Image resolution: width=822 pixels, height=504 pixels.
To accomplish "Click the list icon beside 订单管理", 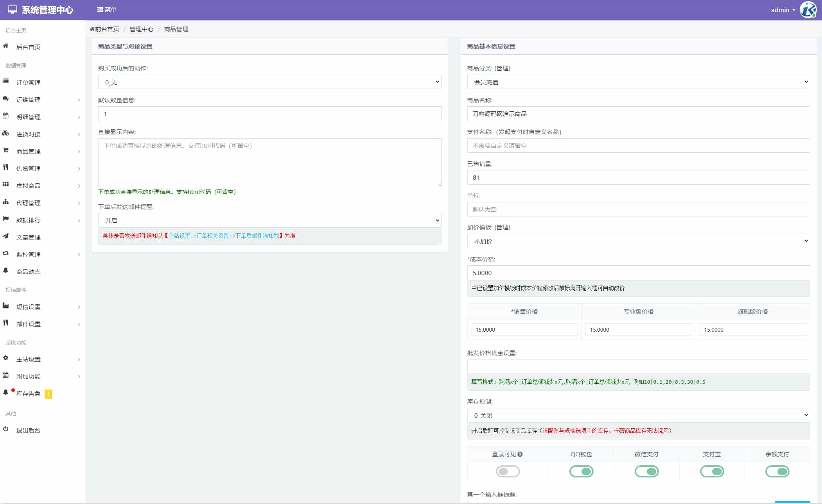I will click(6, 81).
